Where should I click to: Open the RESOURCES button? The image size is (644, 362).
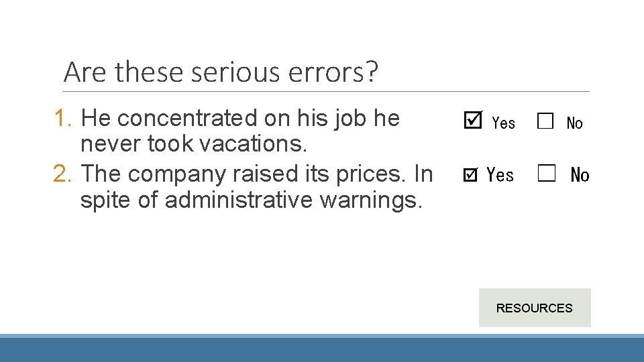(x=535, y=308)
